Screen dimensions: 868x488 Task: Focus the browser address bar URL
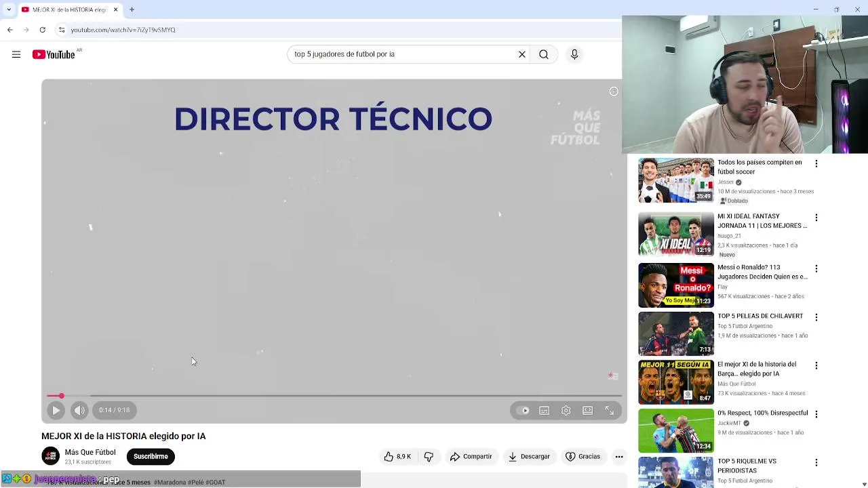(x=123, y=30)
